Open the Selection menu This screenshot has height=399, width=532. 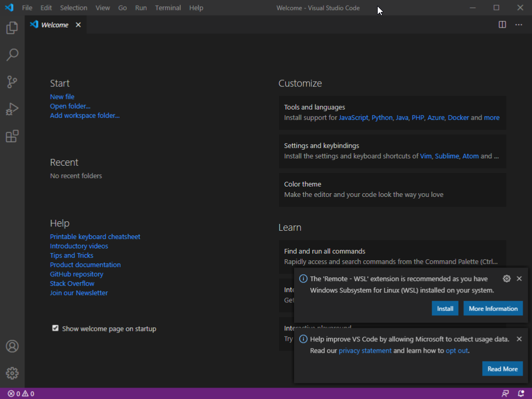73,8
